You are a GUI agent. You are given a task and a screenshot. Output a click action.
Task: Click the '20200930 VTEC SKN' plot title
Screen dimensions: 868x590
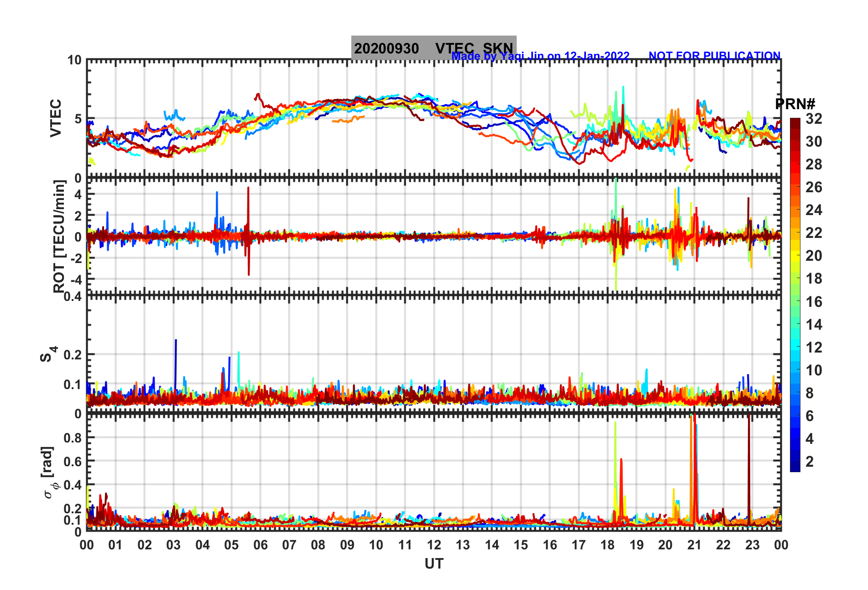click(434, 48)
